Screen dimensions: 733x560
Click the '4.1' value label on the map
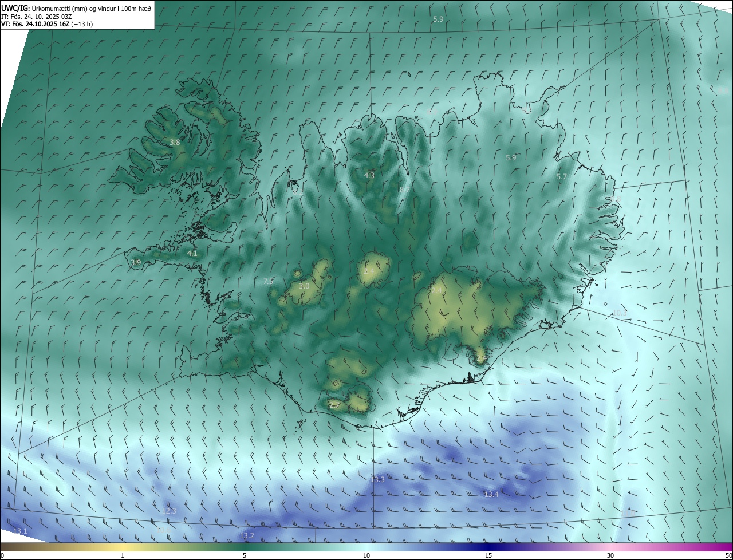(x=192, y=253)
